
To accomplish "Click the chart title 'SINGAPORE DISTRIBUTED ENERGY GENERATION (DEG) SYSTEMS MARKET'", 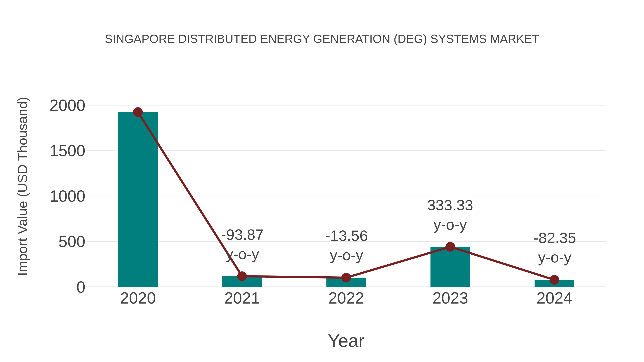I will (322, 39).
